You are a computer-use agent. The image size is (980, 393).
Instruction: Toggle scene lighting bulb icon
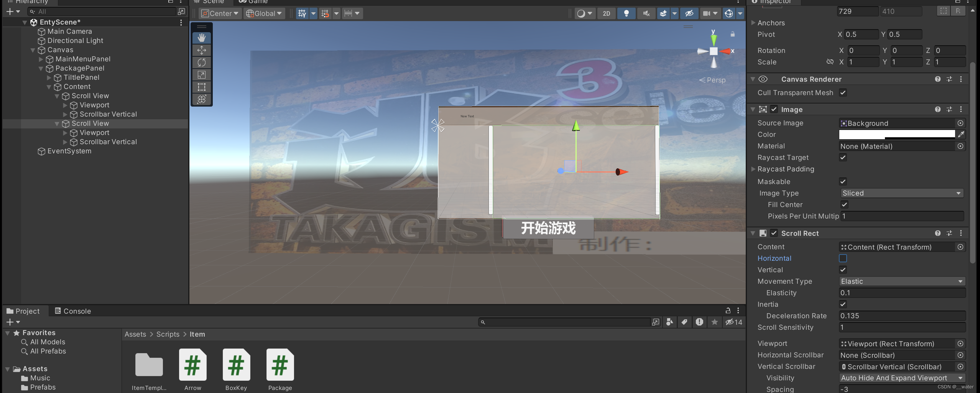(626, 13)
